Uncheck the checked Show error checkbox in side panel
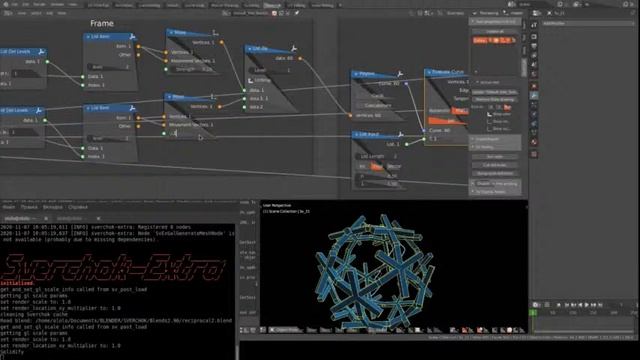Image resolution: width=640 pixels, height=360 pixels. tap(489, 115)
